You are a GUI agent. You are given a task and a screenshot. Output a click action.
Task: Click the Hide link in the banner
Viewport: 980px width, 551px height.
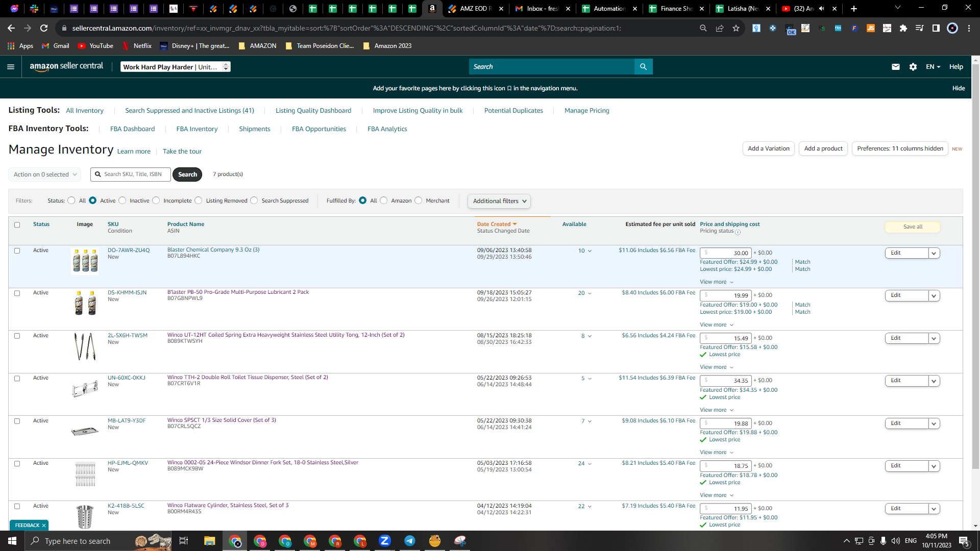point(959,88)
